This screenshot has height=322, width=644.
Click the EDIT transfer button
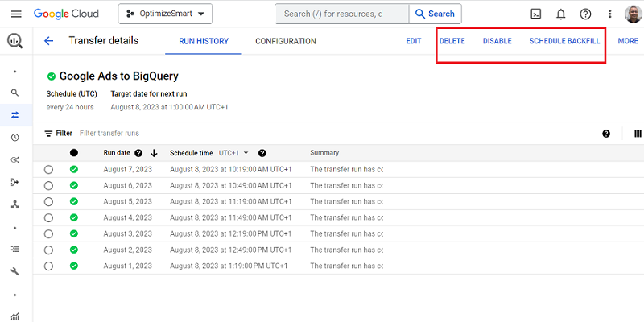pyautogui.click(x=414, y=41)
